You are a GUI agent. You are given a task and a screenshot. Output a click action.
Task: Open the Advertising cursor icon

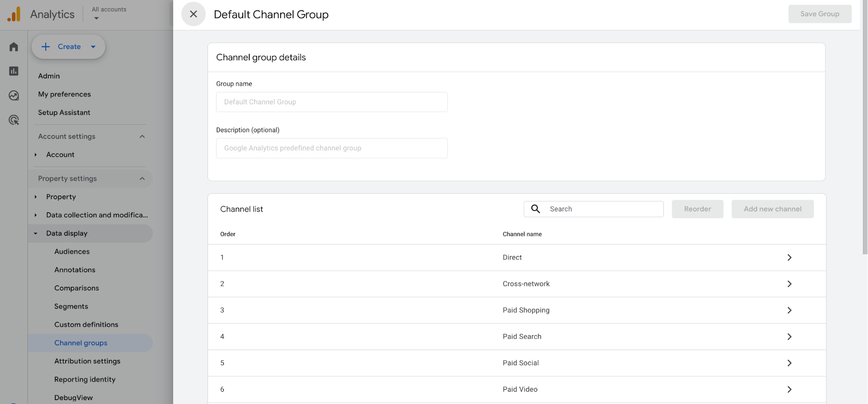pyautogui.click(x=14, y=120)
